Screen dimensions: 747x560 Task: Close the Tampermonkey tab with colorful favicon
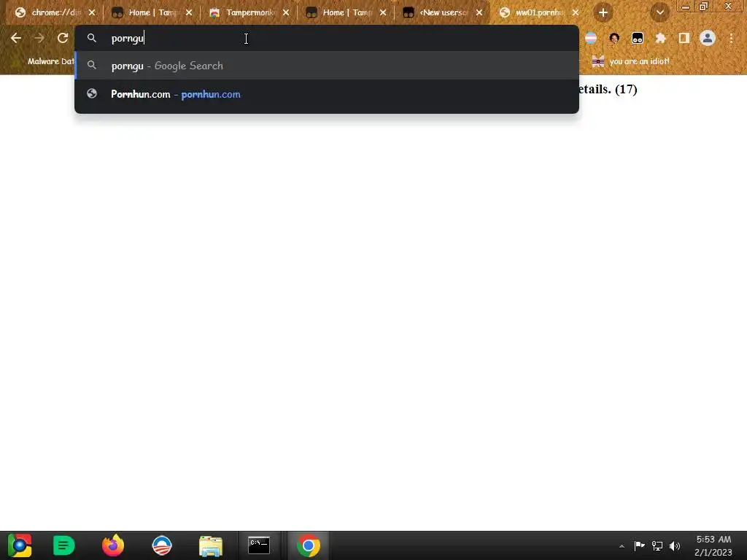[x=286, y=13]
